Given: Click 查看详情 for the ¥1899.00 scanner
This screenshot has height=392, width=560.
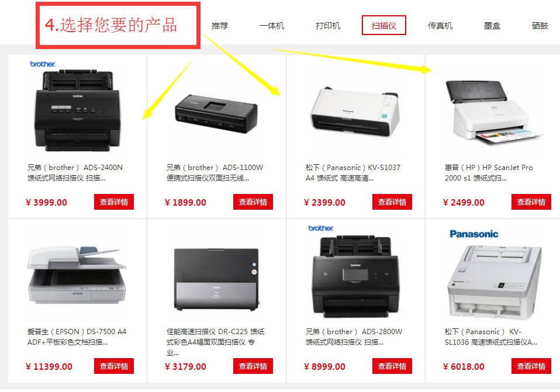Looking at the screenshot, I should click(253, 202).
